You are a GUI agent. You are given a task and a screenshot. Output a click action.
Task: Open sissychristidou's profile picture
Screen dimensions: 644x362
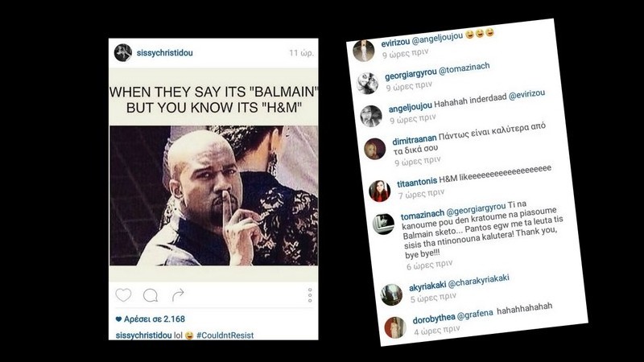pyautogui.click(x=123, y=52)
